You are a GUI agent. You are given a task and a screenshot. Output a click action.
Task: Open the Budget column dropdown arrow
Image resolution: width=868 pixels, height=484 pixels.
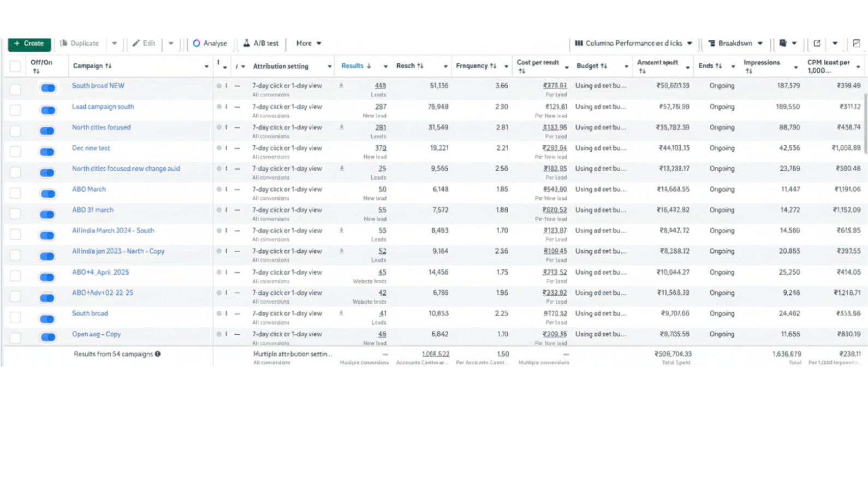point(626,67)
